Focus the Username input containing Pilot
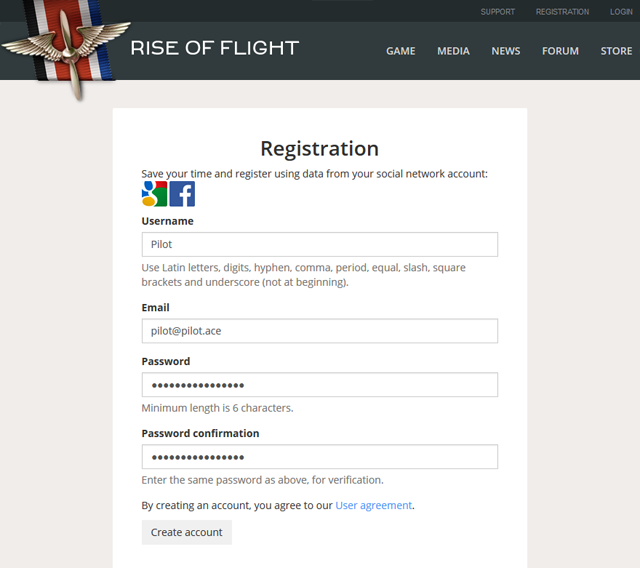The width and height of the screenshot is (640, 568). (320, 244)
